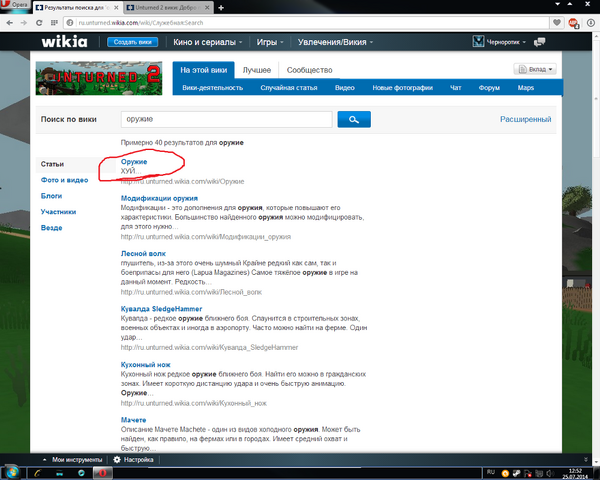Go back with browser back arrow
The width and height of the screenshot is (600, 480).
[x=10, y=23]
